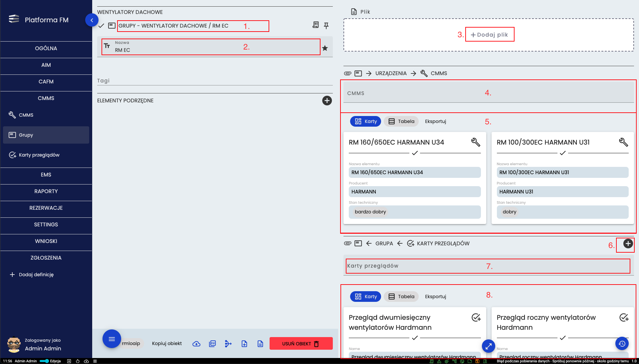Collapse the sidebar with the chevron button

tap(92, 20)
